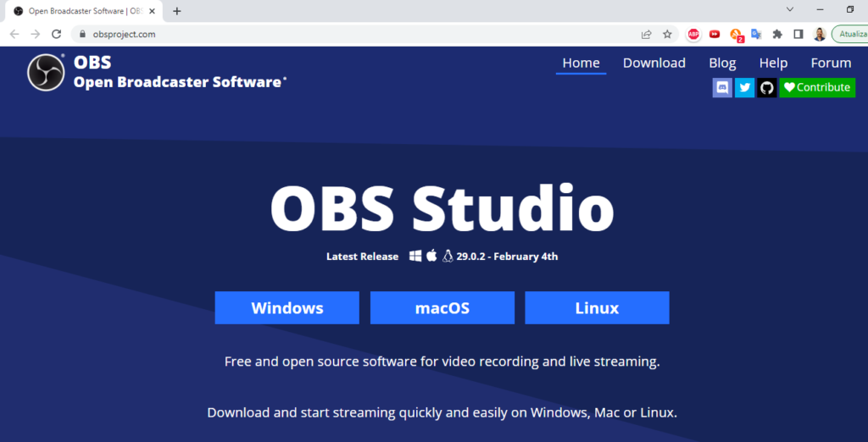The image size is (868, 442).
Task: Open the Help nav item
Action: point(773,63)
